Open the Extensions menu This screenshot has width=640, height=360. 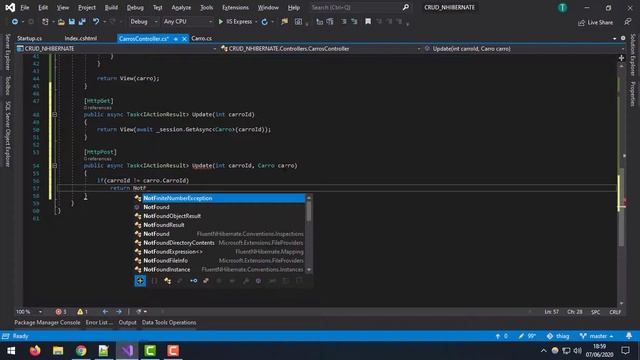point(235,7)
